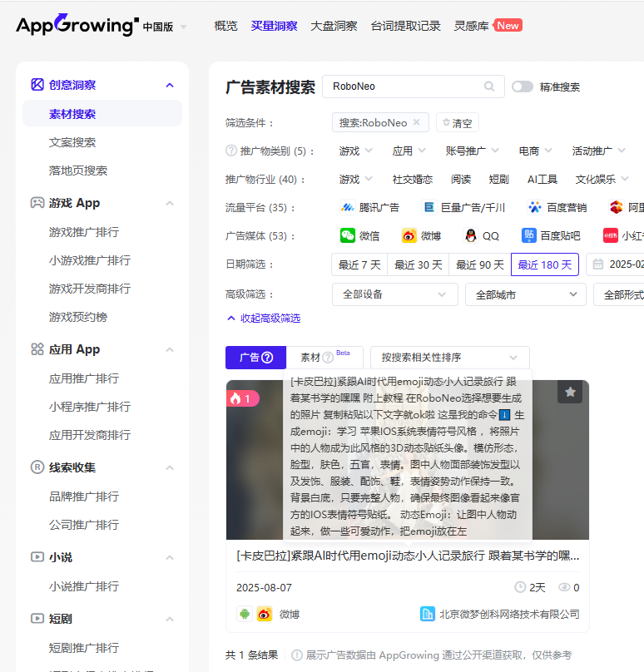Click the star favorite icon on ad card
This screenshot has height=672, width=644.
pos(570,392)
